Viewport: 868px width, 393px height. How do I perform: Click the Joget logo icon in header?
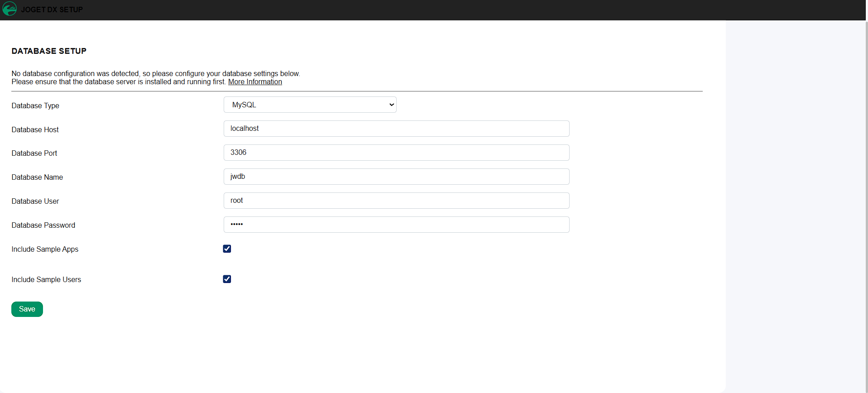point(10,9)
